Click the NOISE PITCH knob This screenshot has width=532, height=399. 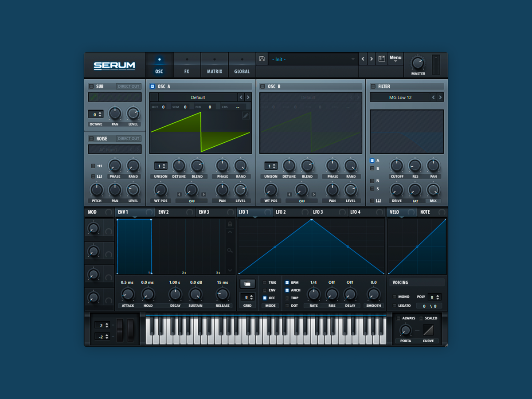coord(96,190)
